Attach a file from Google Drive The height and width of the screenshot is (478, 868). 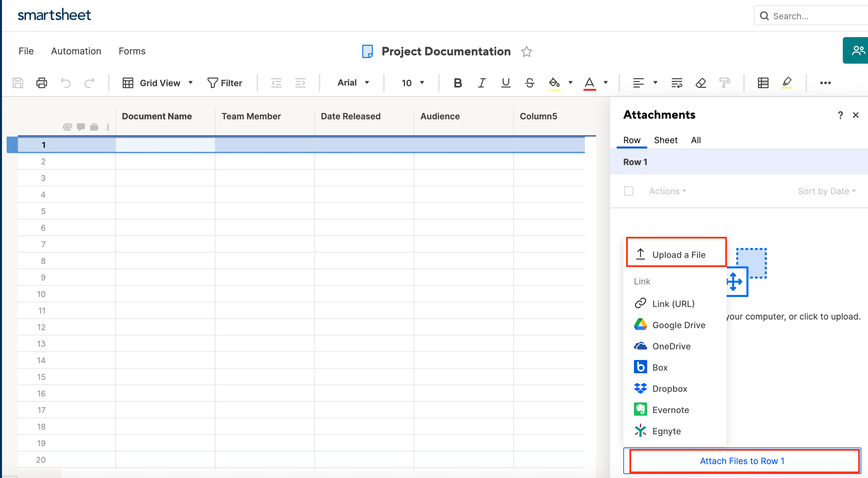[x=679, y=325]
